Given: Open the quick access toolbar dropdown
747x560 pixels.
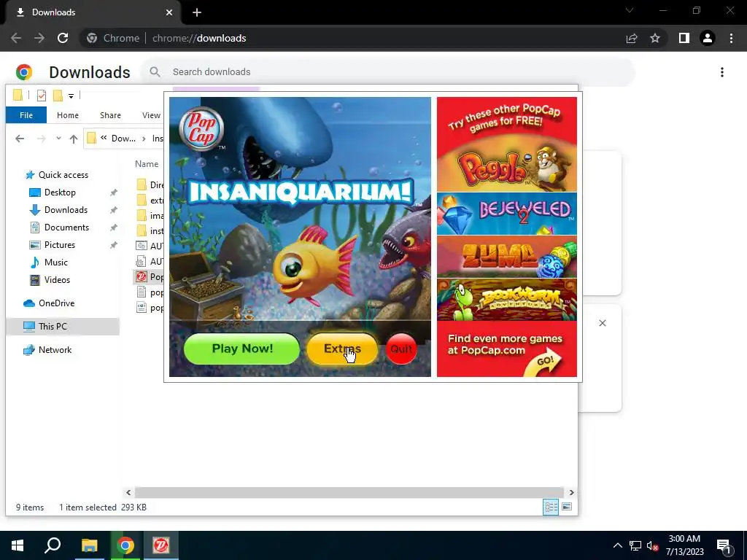Looking at the screenshot, I should 71,96.
